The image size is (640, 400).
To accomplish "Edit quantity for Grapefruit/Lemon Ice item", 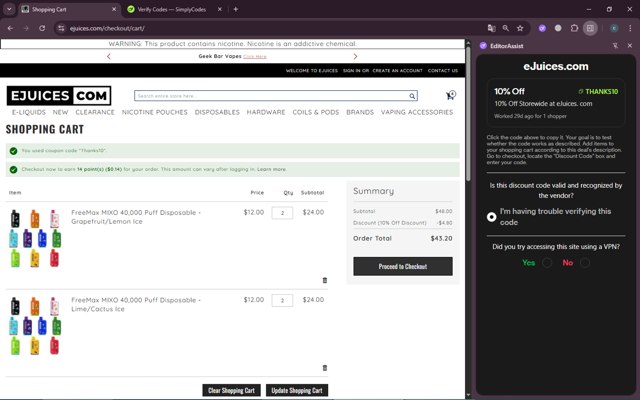I will [x=282, y=213].
